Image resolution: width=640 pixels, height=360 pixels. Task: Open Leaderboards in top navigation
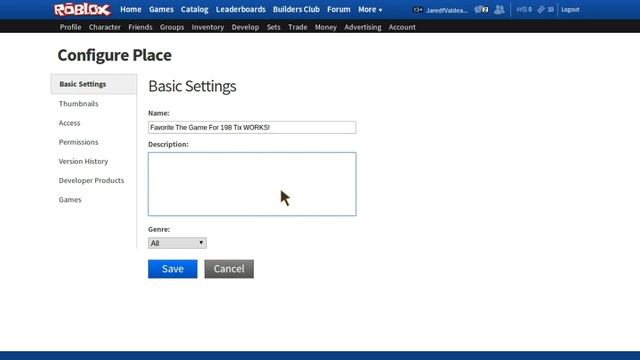click(x=240, y=9)
